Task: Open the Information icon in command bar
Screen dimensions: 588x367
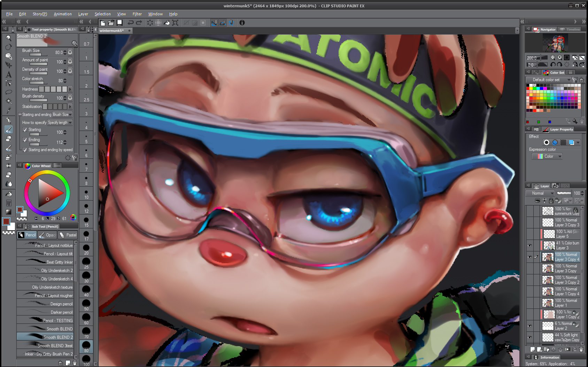Action: click(x=242, y=23)
